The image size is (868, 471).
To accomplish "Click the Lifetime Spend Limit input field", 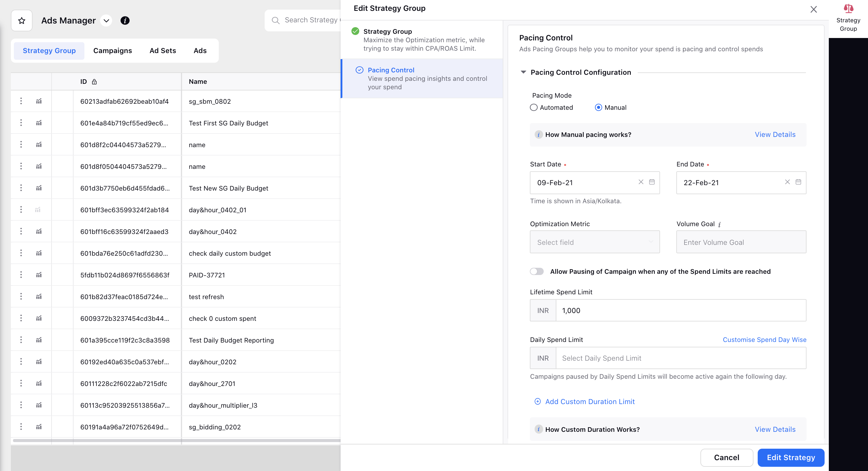I will click(681, 310).
